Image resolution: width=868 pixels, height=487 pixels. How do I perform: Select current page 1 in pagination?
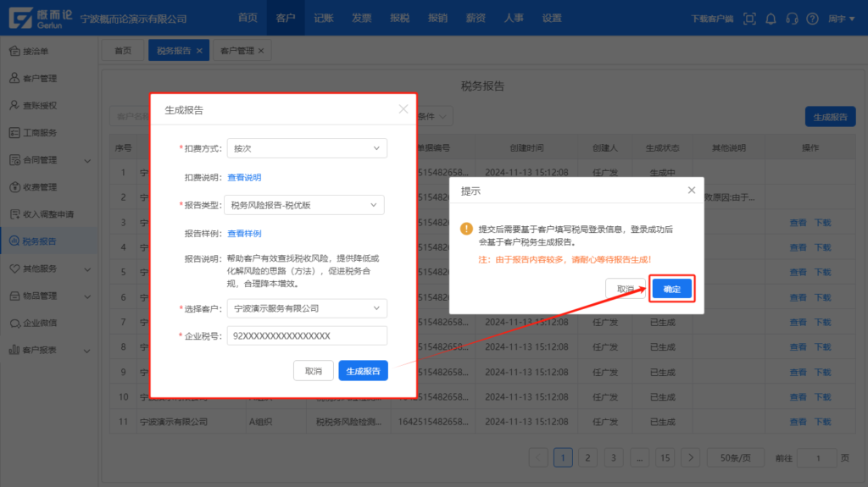[x=563, y=457]
